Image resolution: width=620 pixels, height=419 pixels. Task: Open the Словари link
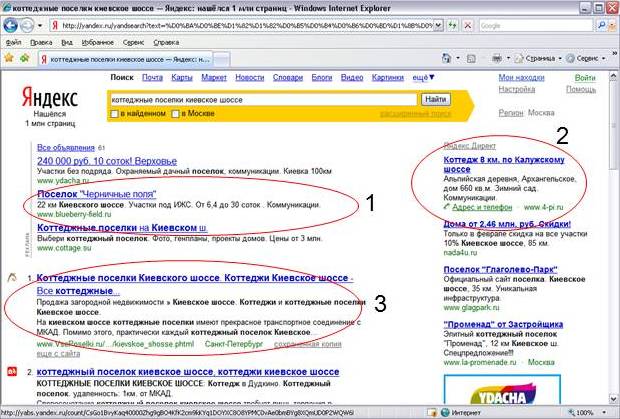(x=288, y=77)
